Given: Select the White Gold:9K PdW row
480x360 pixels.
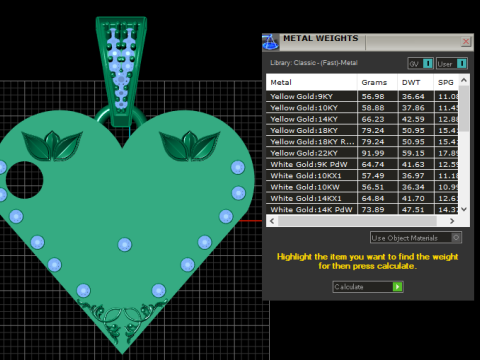Looking at the screenshot, I should (362, 164).
